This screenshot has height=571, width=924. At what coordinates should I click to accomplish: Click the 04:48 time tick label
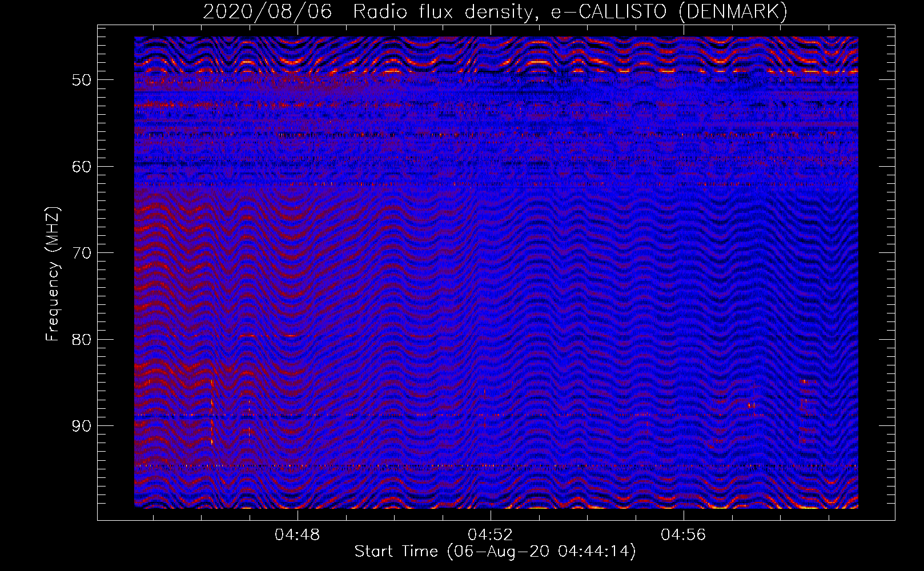(297, 535)
